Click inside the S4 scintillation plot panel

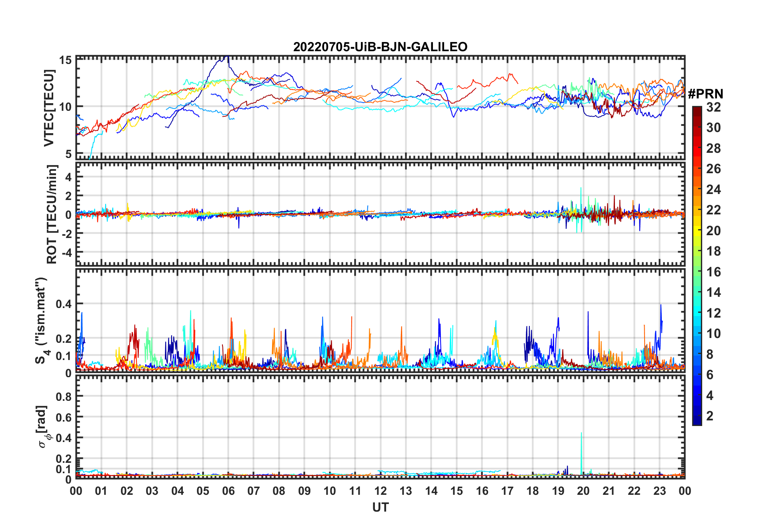380,320
